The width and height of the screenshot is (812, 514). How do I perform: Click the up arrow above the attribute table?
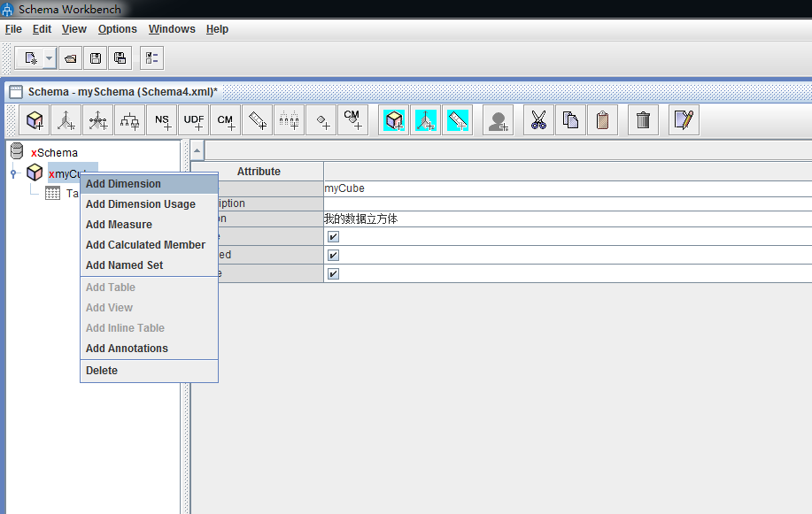click(x=197, y=151)
